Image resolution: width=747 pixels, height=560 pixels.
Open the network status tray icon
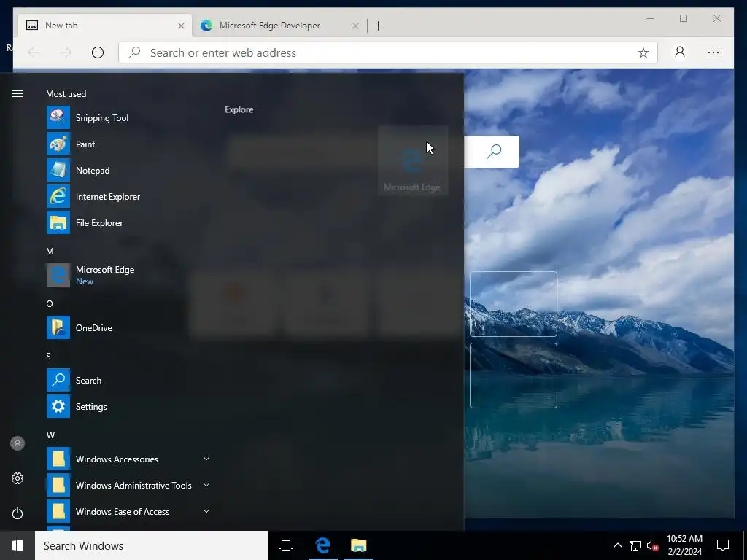click(x=635, y=545)
